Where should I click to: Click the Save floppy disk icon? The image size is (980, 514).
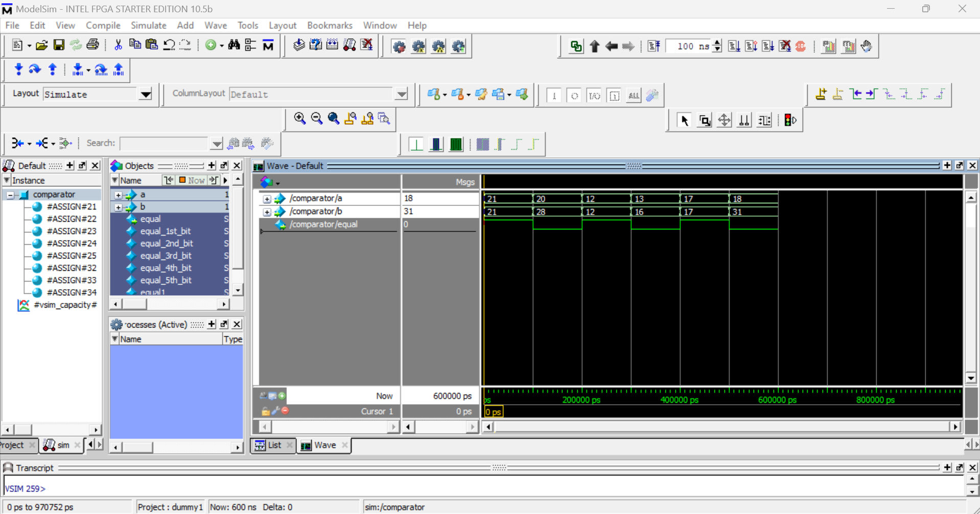[x=59, y=45]
